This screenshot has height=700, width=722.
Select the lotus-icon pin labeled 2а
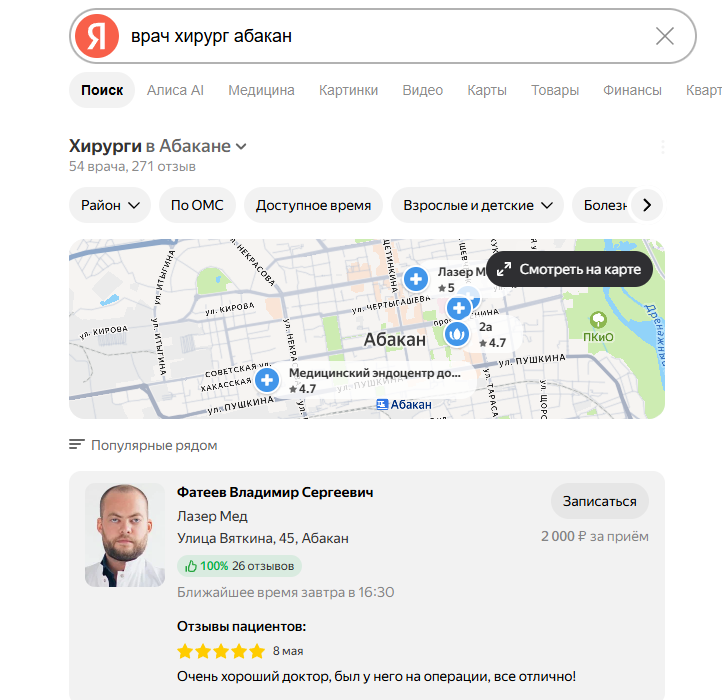456,334
